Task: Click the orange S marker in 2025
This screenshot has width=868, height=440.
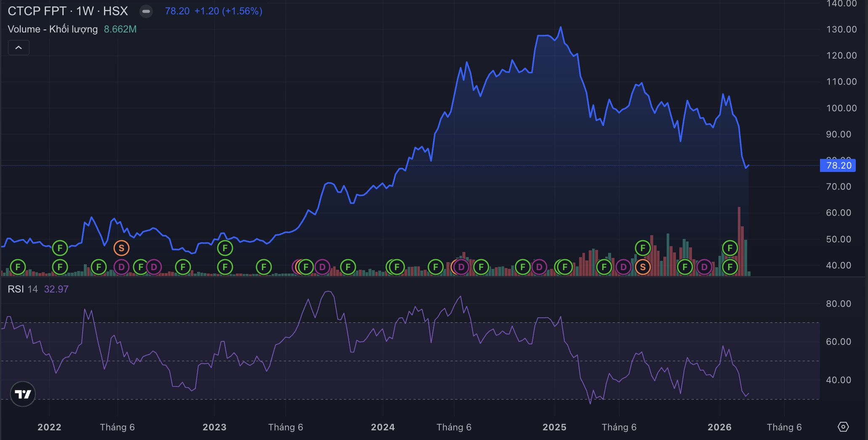Action: [642, 267]
